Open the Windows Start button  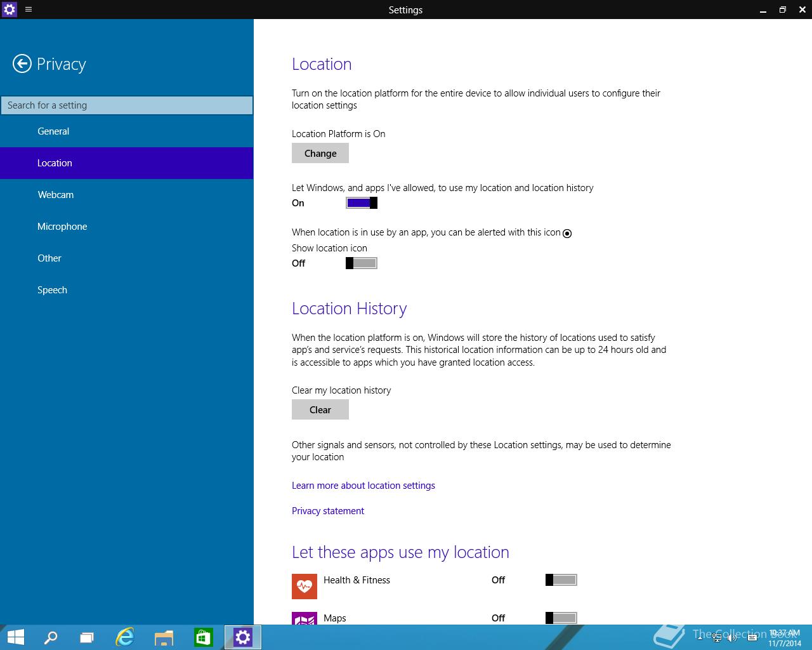[15, 637]
